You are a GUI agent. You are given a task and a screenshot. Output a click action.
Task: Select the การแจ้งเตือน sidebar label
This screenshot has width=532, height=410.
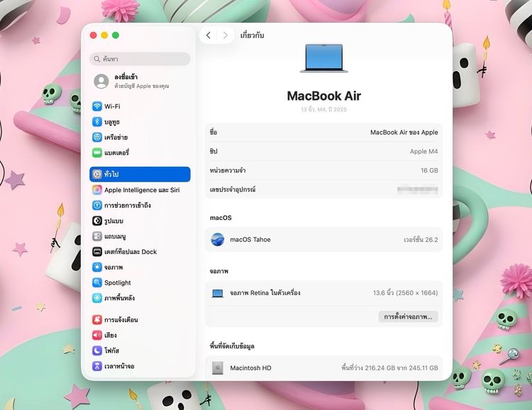pyautogui.click(x=121, y=320)
